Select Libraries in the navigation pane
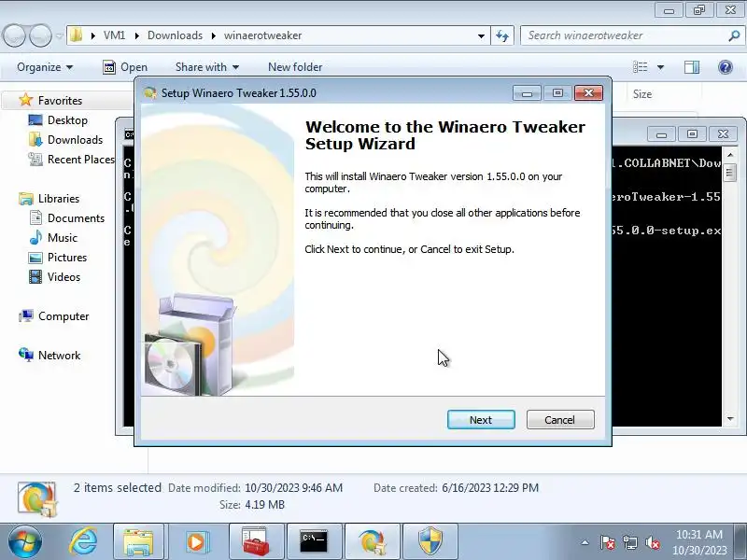Image resolution: width=747 pixels, height=560 pixels. point(59,198)
